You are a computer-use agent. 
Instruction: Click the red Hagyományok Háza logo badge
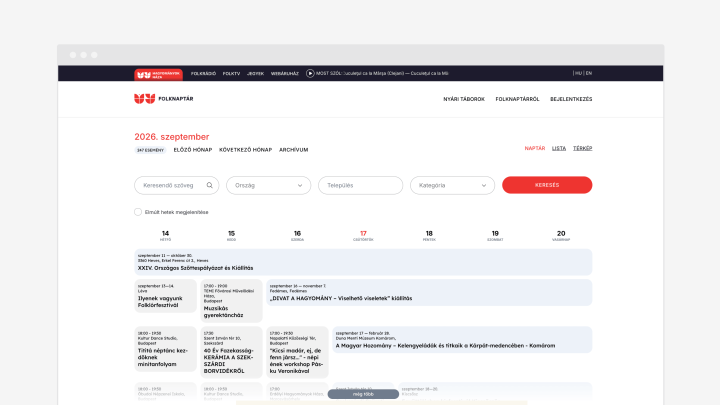(x=158, y=74)
